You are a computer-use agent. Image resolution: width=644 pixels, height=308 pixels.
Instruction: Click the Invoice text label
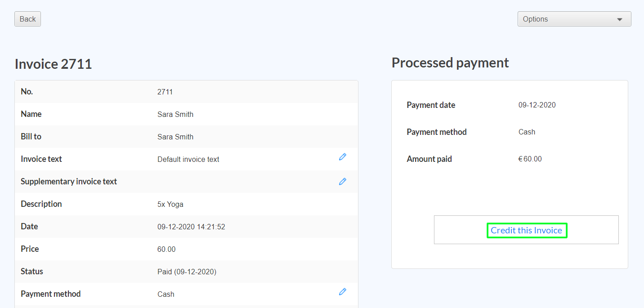[x=41, y=159]
